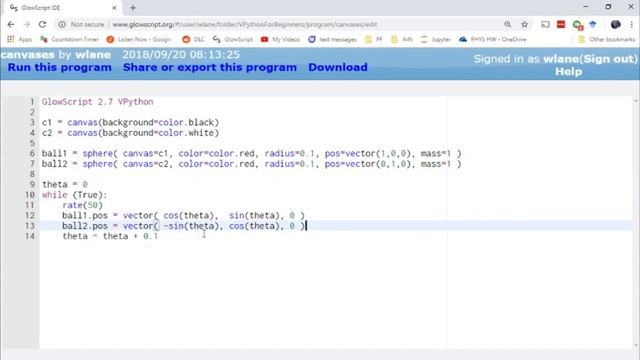Image resolution: width=640 pixels, height=360 pixels.
Task: Open the Apps bookmark shortcut
Action: click(20, 39)
